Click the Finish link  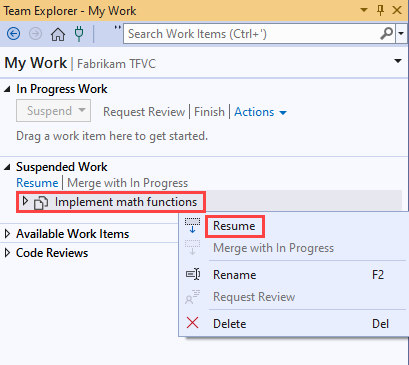coord(209,112)
